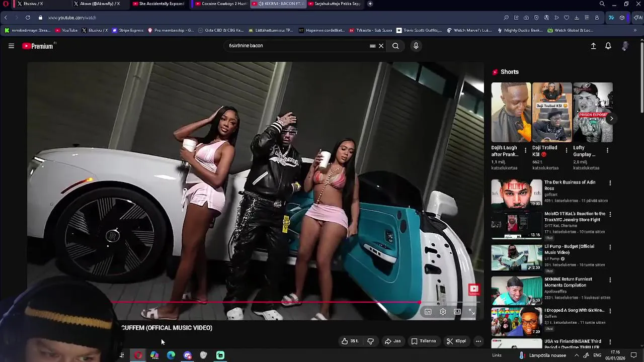Save the video with Tallenna button

424,341
